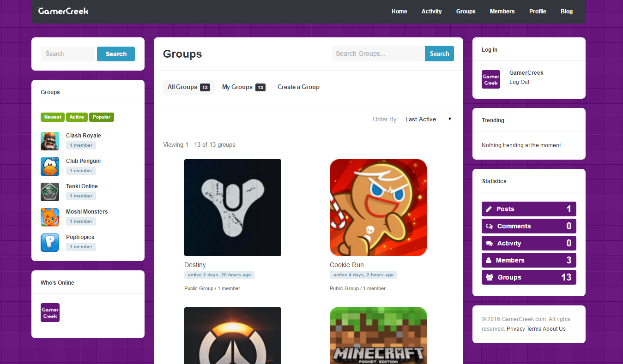Viewport: 623px width, 364px height.
Task: Open the Privacy footer link
Action: click(x=516, y=329)
